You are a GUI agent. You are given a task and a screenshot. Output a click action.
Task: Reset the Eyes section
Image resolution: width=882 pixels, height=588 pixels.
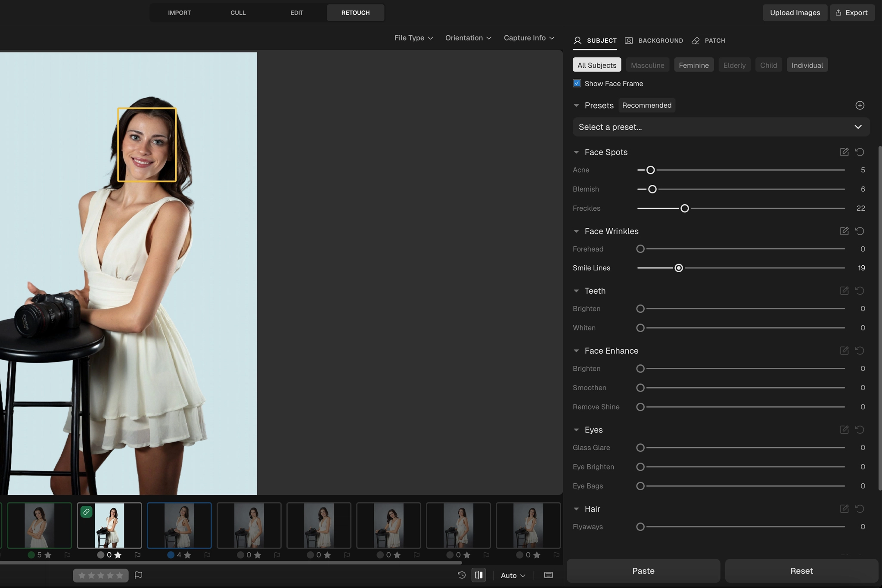coord(860,429)
